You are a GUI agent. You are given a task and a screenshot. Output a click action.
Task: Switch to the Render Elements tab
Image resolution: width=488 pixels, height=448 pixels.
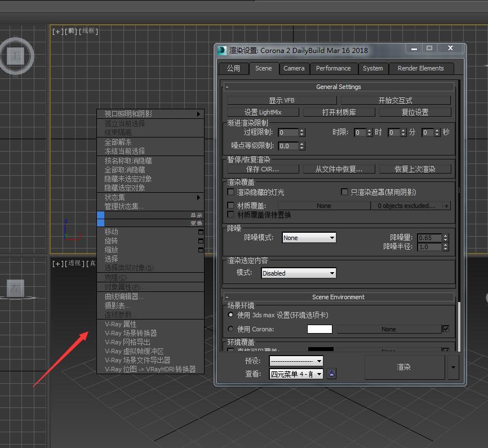coord(421,68)
